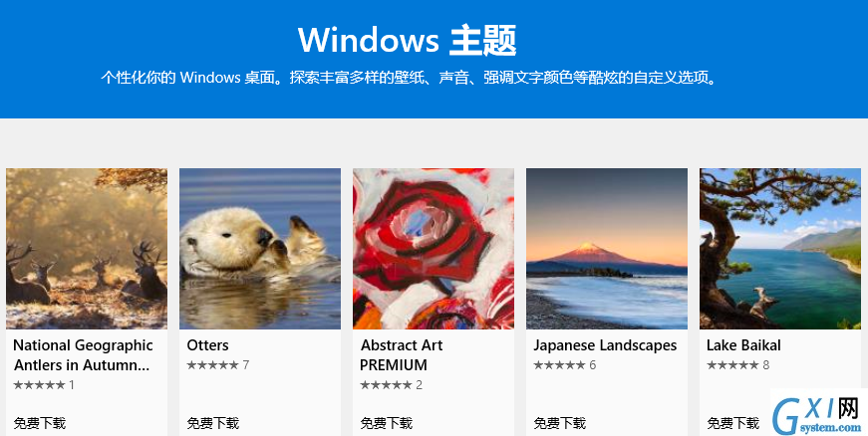This screenshot has height=436, width=868.
Task: Click the Abstract Art PREMIUM title
Action: pyautogui.click(x=401, y=355)
